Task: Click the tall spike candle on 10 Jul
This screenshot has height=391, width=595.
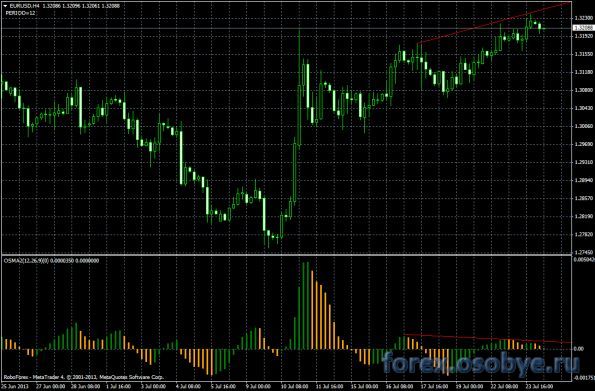Action: [299, 87]
